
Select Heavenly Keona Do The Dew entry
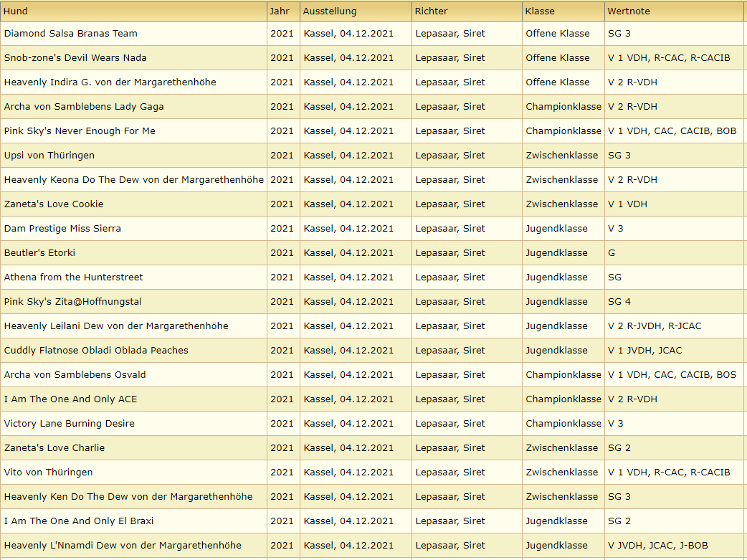pyautogui.click(x=134, y=179)
